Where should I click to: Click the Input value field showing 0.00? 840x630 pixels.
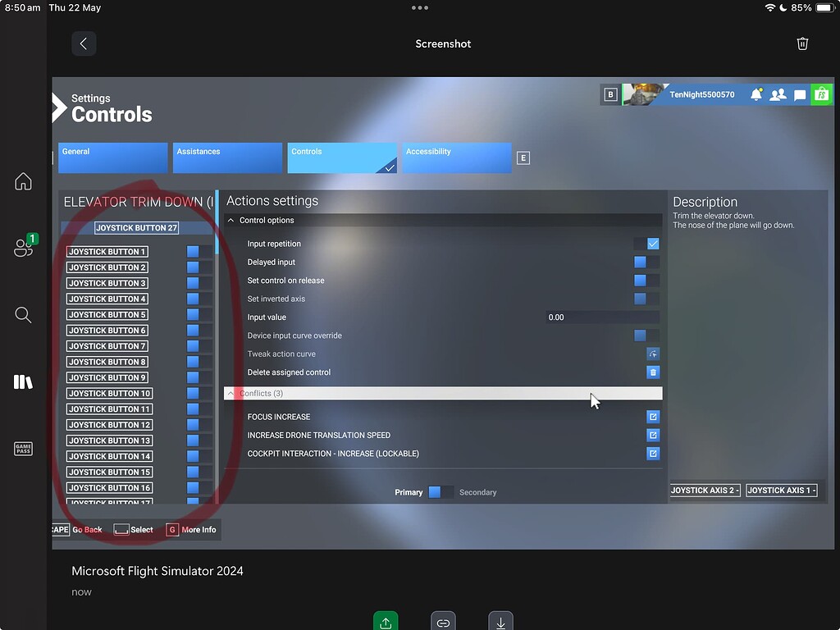click(602, 317)
